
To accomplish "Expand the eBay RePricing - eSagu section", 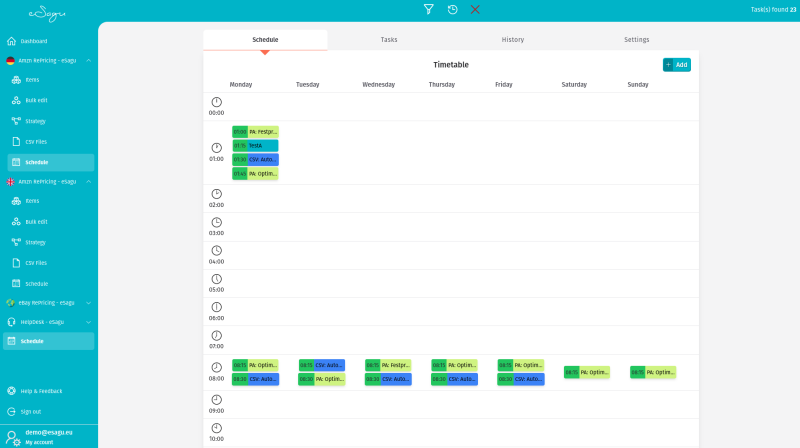I will point(48,303).
